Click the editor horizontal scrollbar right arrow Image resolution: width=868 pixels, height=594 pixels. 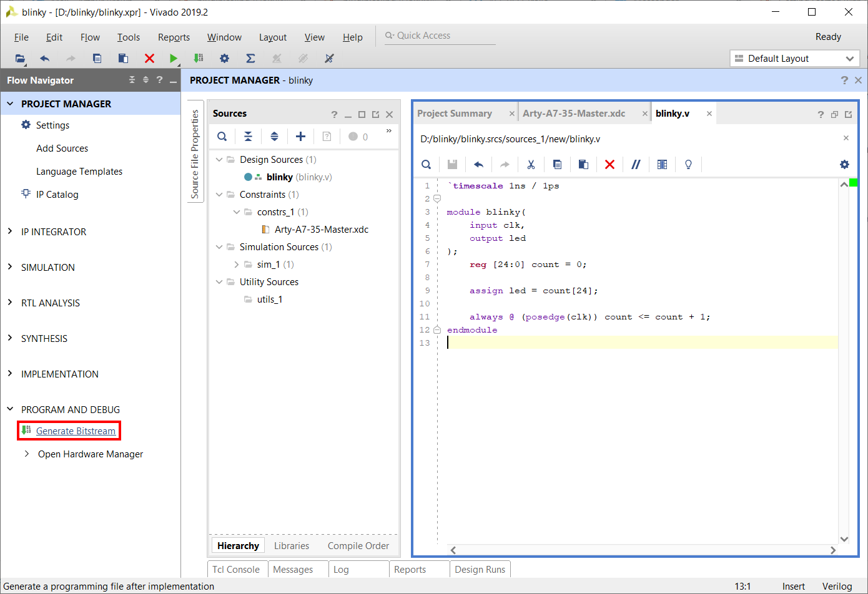click(x=833, y=550)
